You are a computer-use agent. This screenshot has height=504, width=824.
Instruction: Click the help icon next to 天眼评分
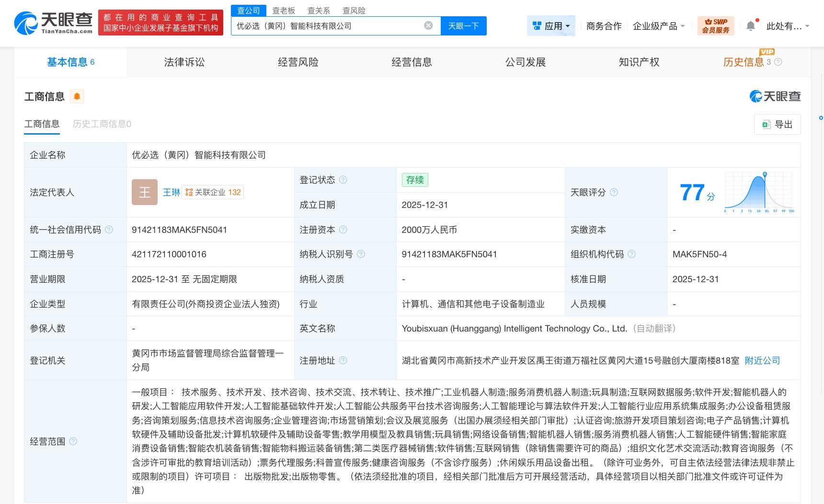click(x=615, y=192)
